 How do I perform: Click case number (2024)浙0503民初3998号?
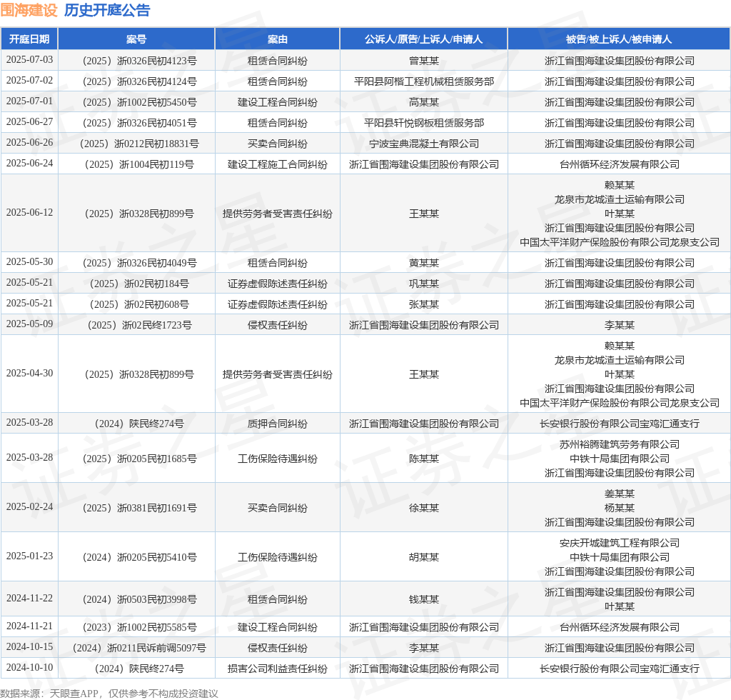139,599
